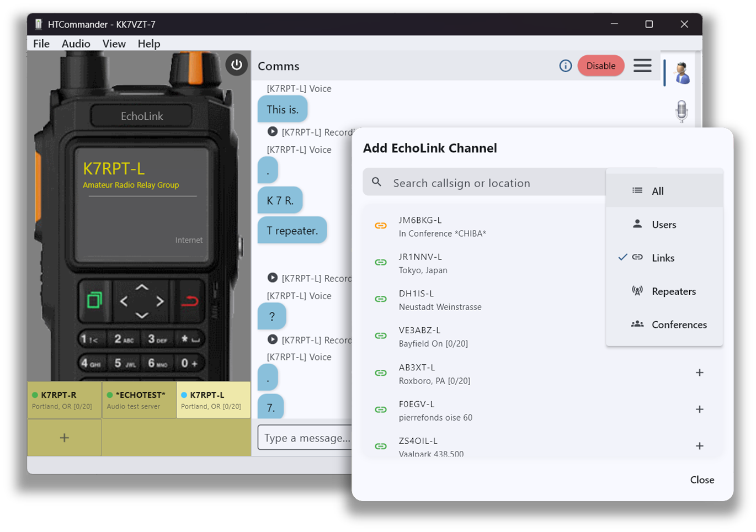The image size is (756, 532).
Task: Click the red back key on the radio
Action: (x=190, y=301)
